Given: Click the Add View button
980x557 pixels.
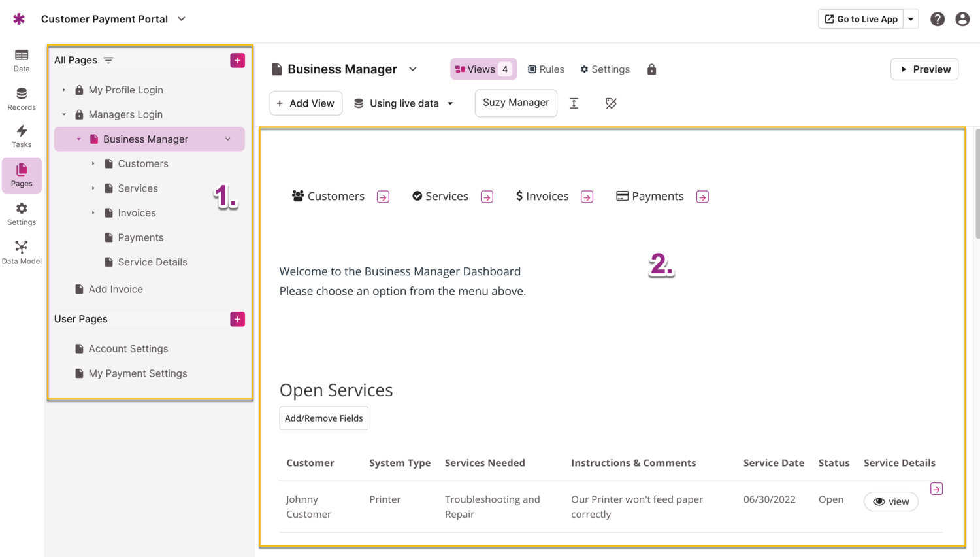Looking at the screenshot, I should click(306, 103).
